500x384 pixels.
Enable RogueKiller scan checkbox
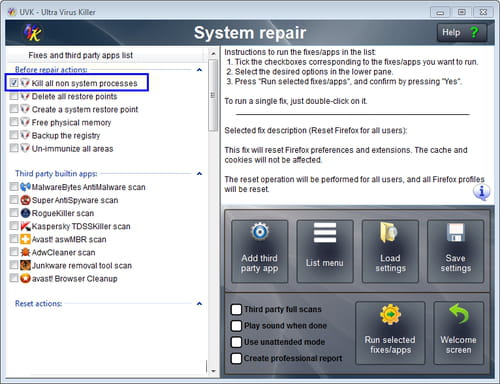point(14,213)
